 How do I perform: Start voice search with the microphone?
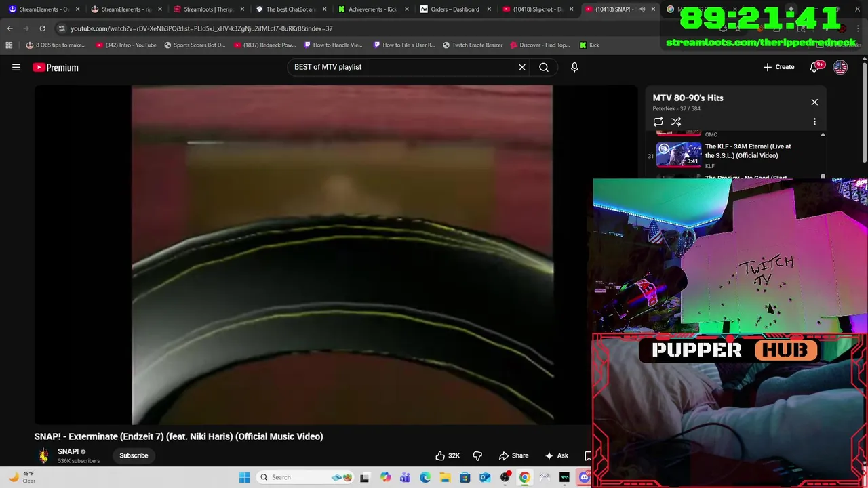pyautogui.click(x=574, y=67)
